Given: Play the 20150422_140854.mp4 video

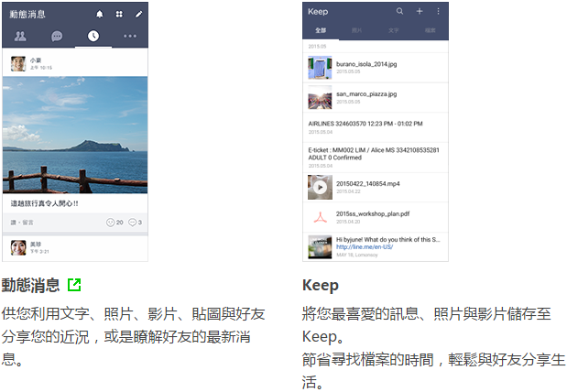Looking at the screenshot, I should tap(320, 188).
